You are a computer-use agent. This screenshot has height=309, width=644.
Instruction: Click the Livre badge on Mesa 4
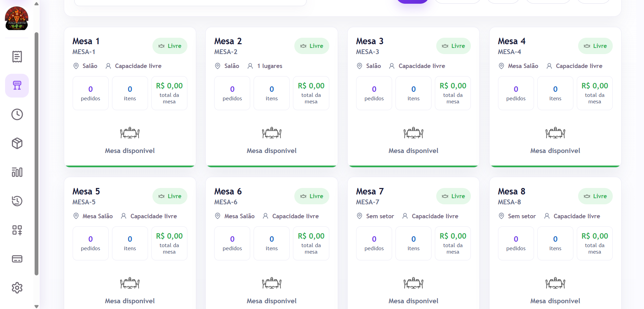click(x=595, y=46)
